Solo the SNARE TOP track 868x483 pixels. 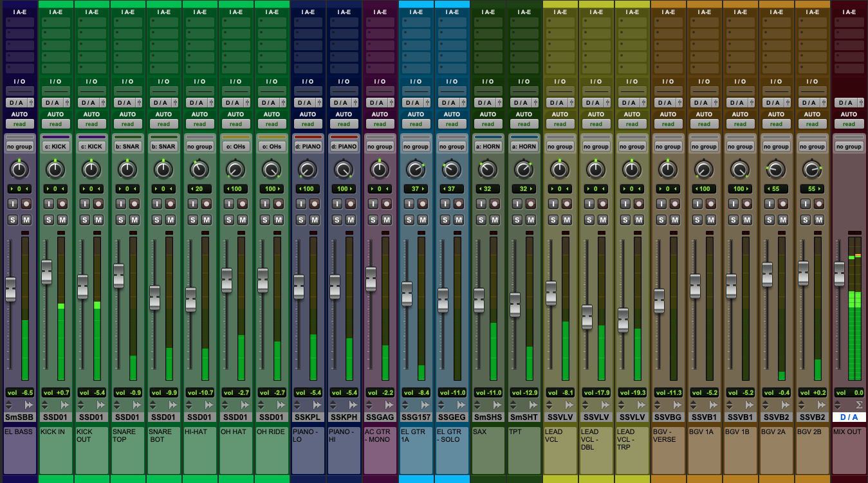(x=120, y=220)
